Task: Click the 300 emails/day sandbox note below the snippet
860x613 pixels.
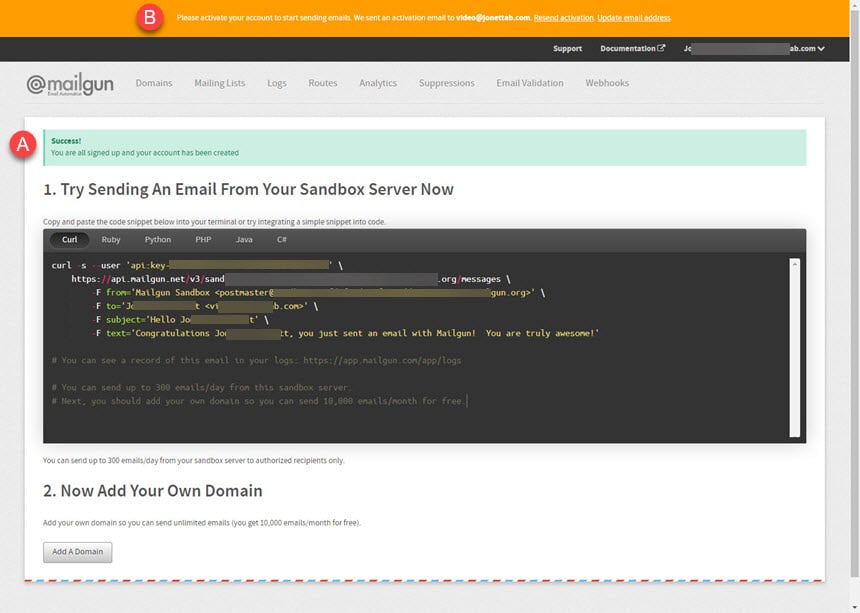Action: point(194,461)
